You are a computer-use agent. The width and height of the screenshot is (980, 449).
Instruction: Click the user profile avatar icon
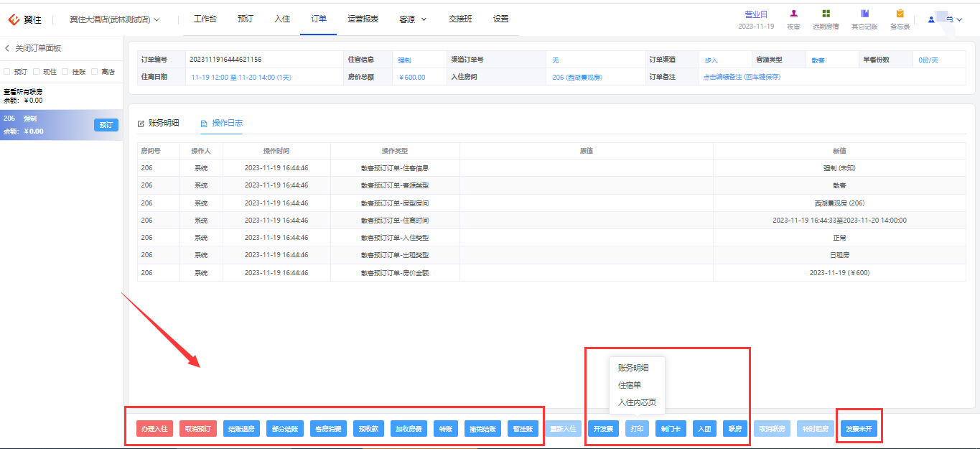pyautogui.click(x=931, y=19)
